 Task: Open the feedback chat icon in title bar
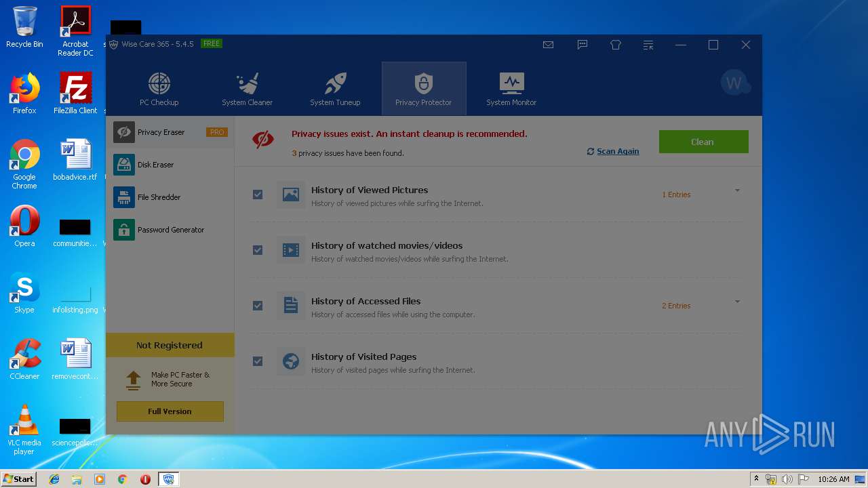coord(582,45)
